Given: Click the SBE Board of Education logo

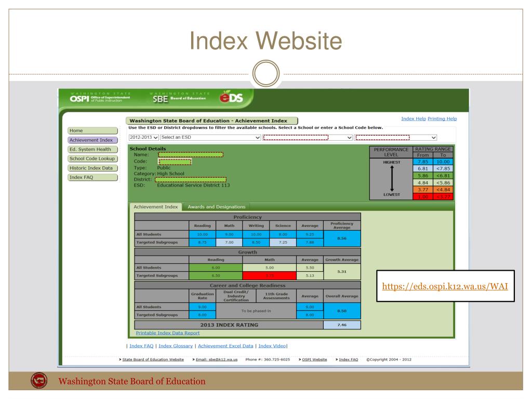Looking at the screenshot, I should (x=179, y=98).
